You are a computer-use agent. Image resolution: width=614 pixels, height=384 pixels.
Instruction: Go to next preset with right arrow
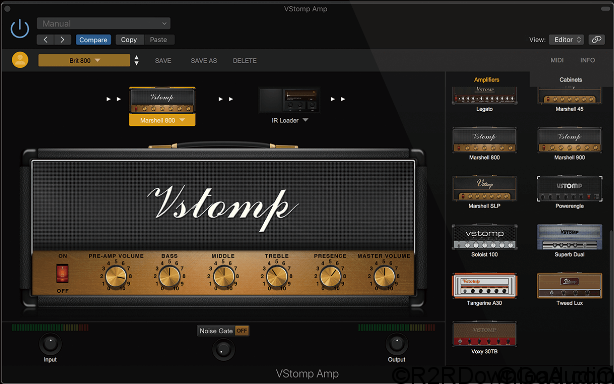(x=62, y=40)
